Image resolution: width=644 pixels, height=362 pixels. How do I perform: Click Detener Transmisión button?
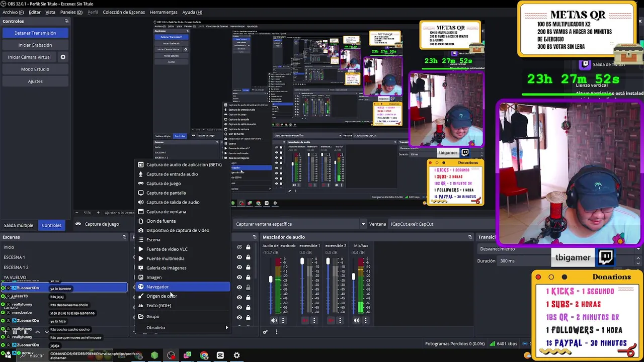point(35,33)
